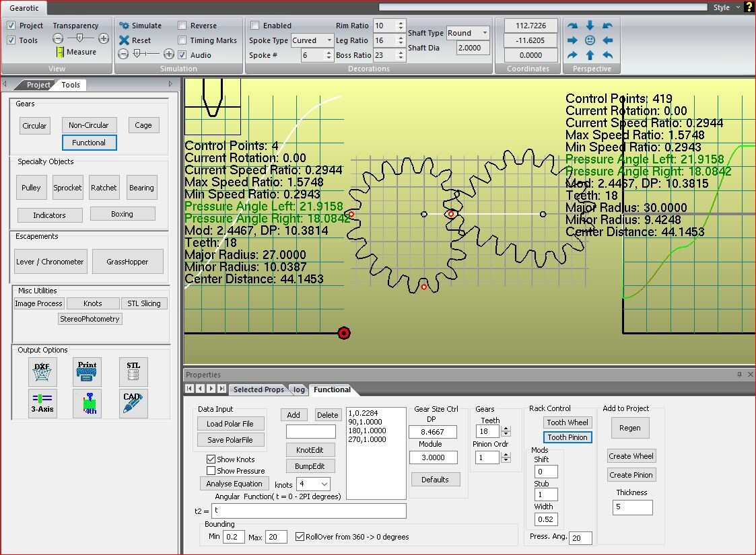Click the Thickness input field

[x=633, y=507]
